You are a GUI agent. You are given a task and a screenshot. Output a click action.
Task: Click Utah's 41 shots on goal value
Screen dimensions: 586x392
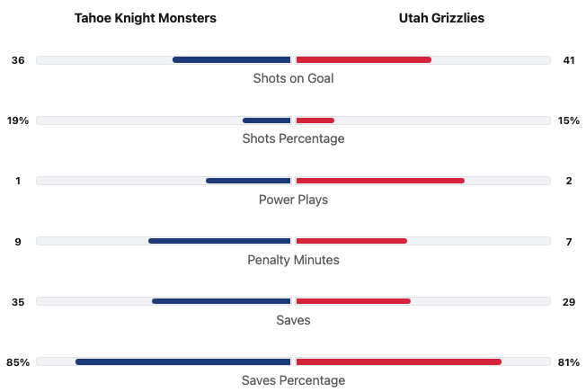(568, 60)
